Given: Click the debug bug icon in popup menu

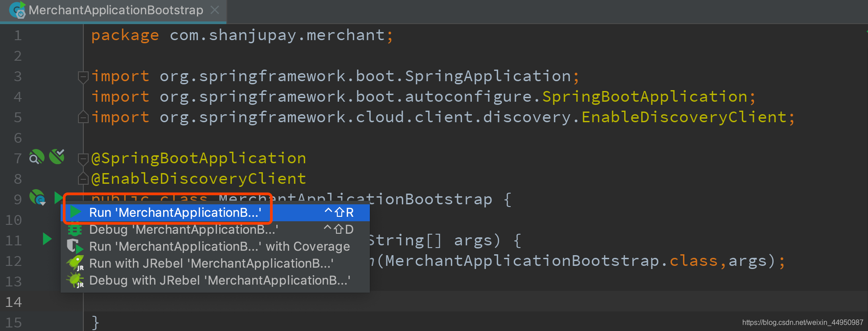Looking at the screenshot, I should point(75,229).
